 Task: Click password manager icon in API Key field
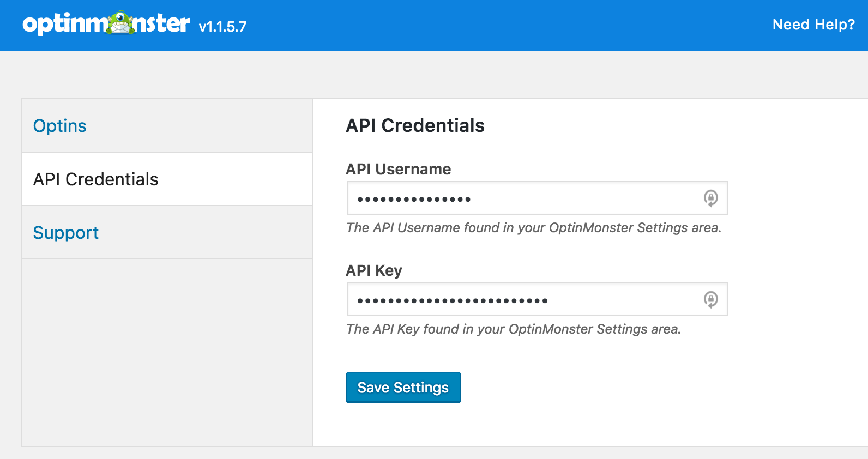[x=710, y=299]
